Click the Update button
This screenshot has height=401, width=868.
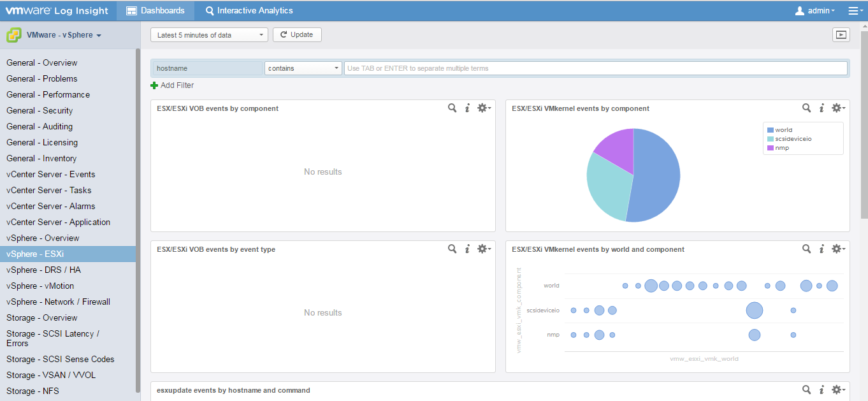[x=297, y=34]
